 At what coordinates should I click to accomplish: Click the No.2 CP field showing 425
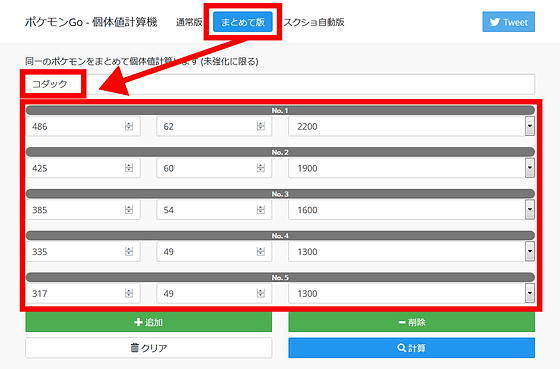click(x=83, y=168)
